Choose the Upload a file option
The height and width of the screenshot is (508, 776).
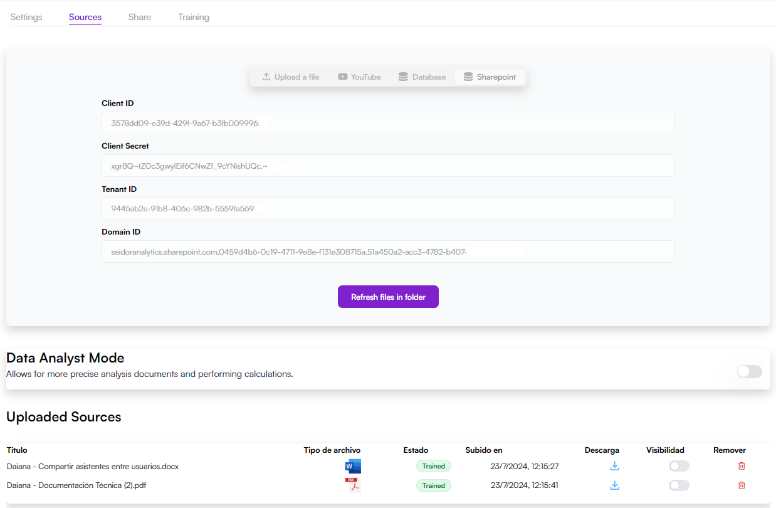(x=291, y=77)
